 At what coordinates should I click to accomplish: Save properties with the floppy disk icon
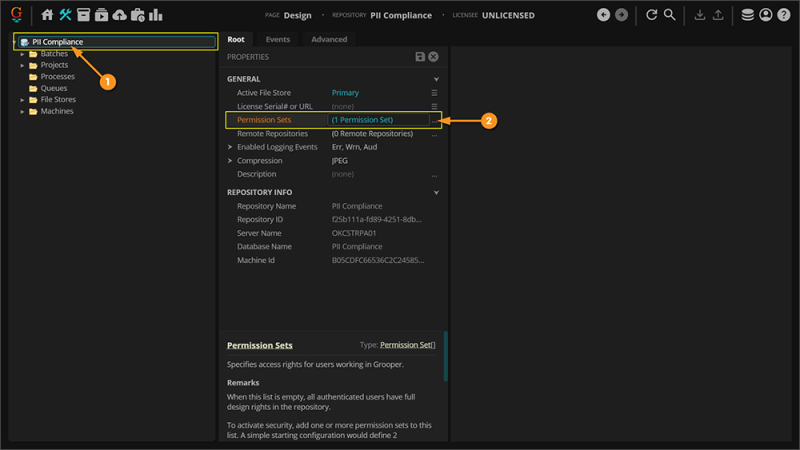(x=420, y=57)
